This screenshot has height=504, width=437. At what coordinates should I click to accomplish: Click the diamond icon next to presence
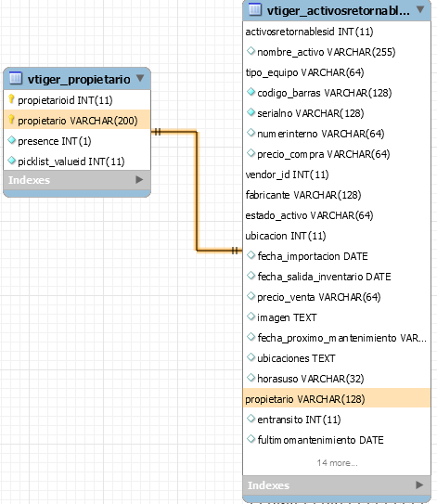point(11,140)
